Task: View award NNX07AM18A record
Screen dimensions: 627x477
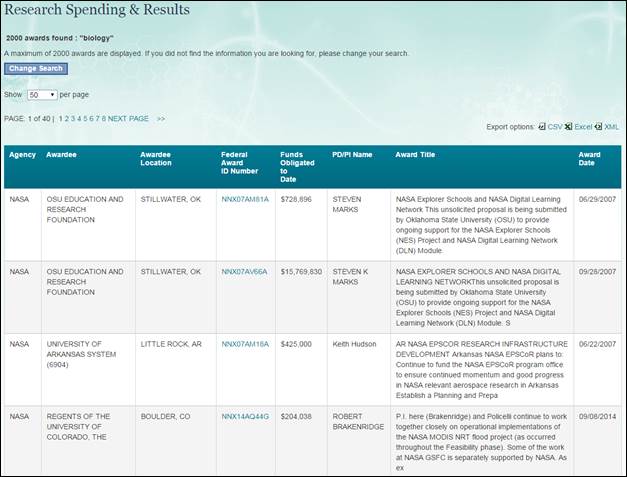Action: [245, 343]
